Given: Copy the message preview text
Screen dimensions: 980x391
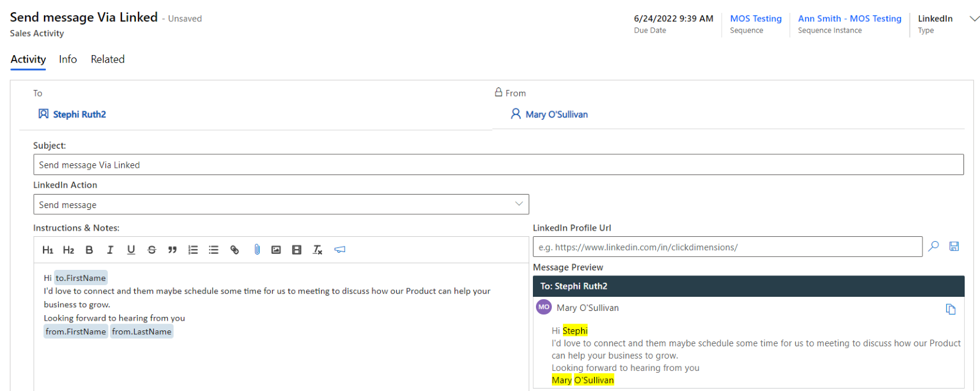Looking at the screenshot, I should point(951,309).
